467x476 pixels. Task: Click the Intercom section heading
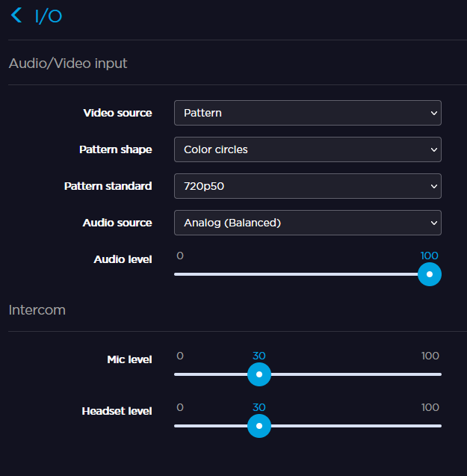click(37, 309)
